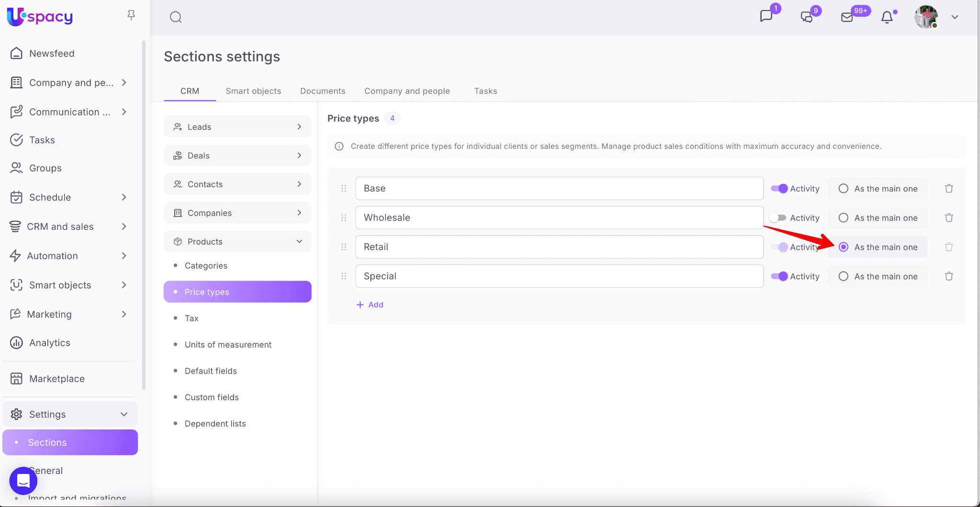Open Units of measurement settings
The image size is (980, 507).
pyautogui.click(x=228, y=345)
